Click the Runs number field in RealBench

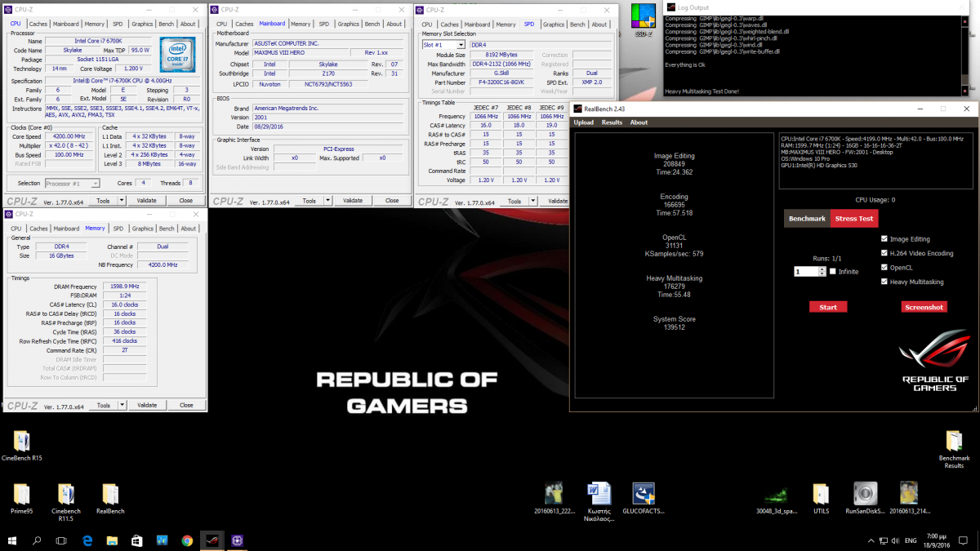tap(806, 271)
